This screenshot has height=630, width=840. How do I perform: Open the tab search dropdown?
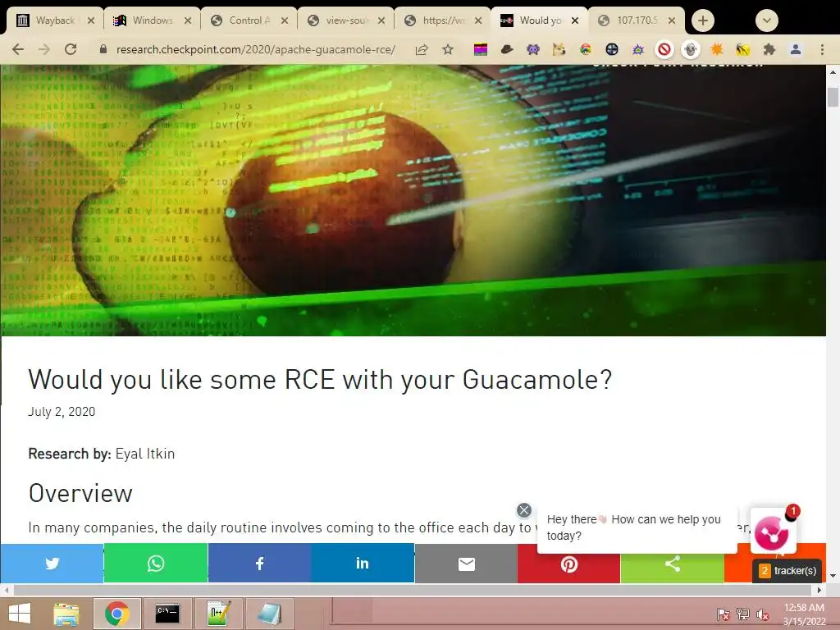point(767,21)
